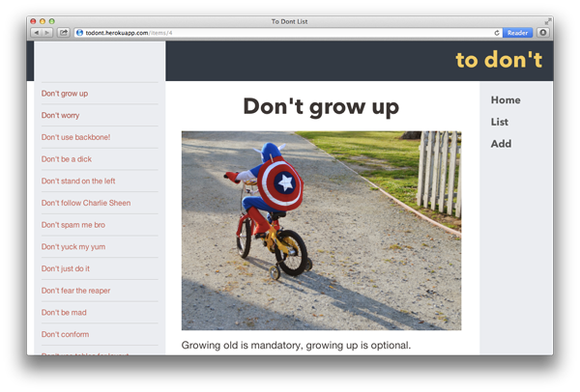Image resolution: width=580 pixels, height=392 pixels.
Task: Open "Don't fear the reaper" link
Action: pos(75,291)
